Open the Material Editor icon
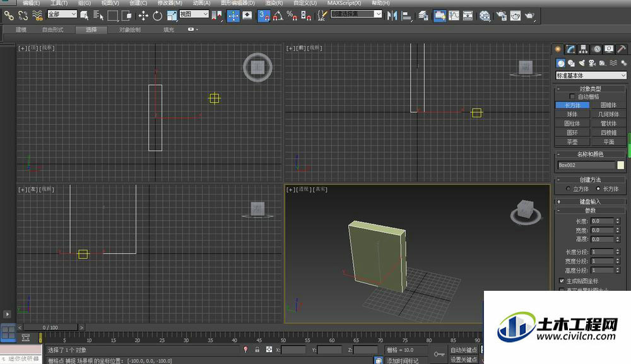 (x=485, y=16)
